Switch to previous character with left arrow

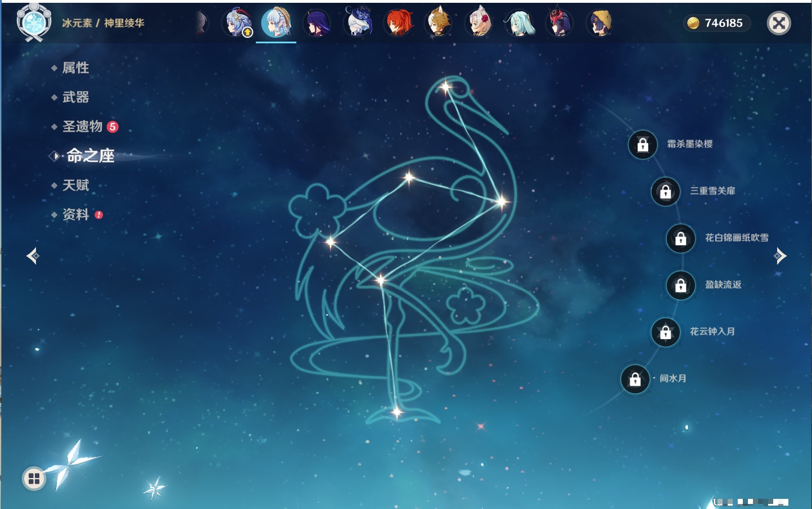coord(33,256)
